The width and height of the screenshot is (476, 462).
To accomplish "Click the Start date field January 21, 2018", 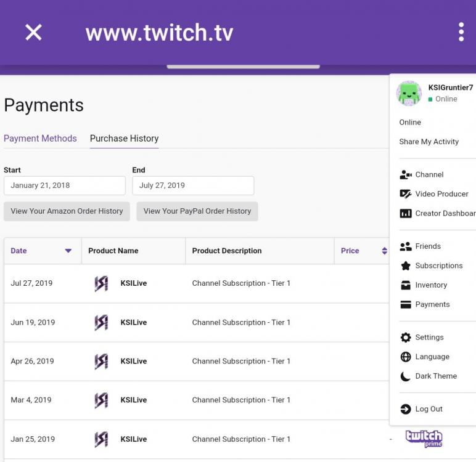I will click(x=65, y=185).
